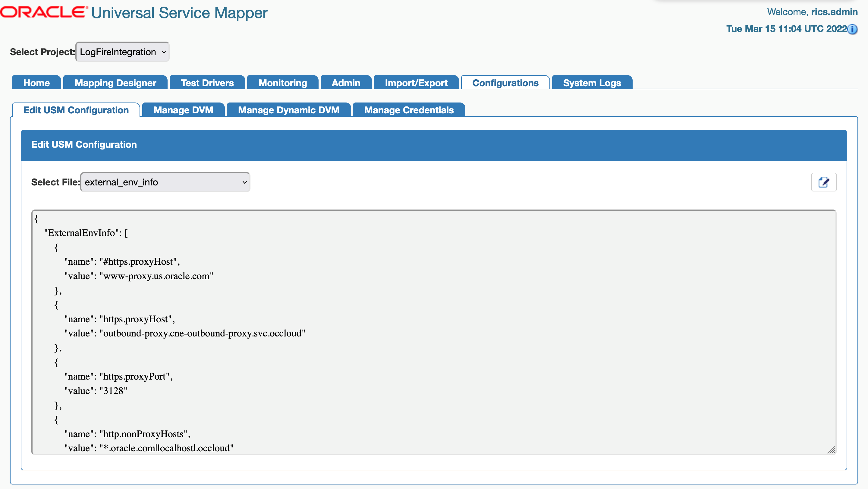This screenshot has height=489, width=868.
Task: Click the resize grip of the configuration editor
Action: pos(831,450)
